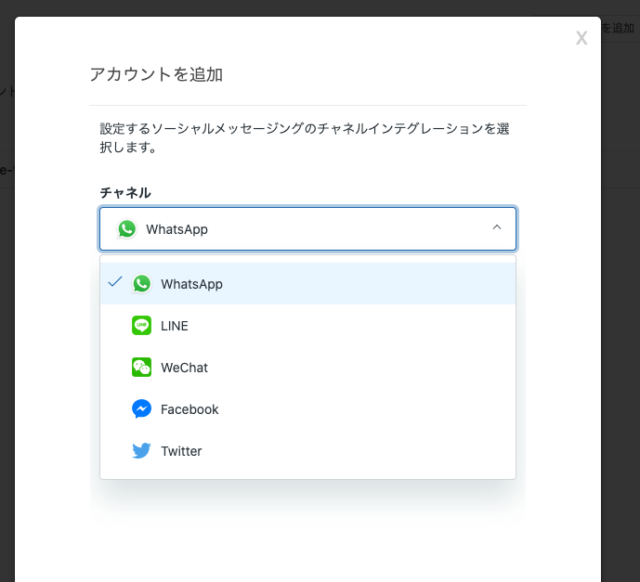
Task: Click the selected WhatsApp text in the combo box
Action: [x=177, y=229]
